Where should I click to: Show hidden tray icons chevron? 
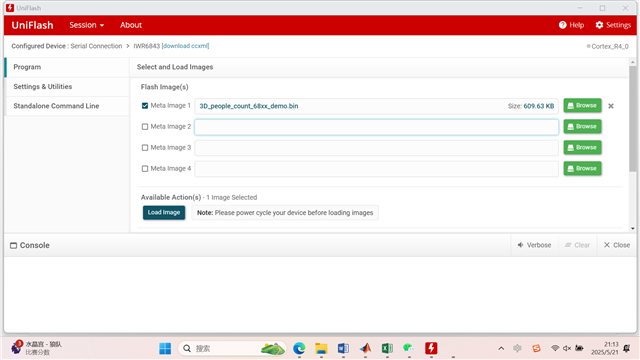501,348
